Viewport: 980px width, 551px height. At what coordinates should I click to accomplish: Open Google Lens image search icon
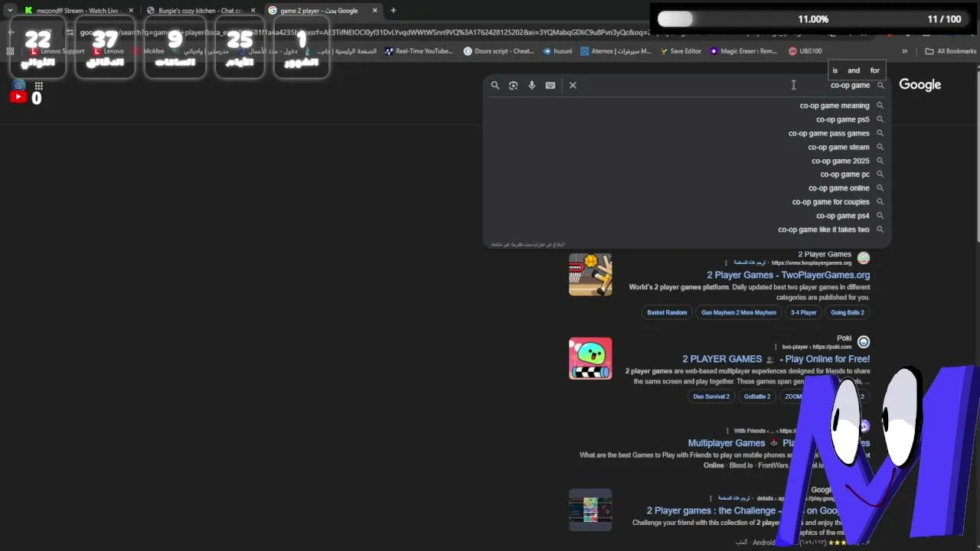[x=514, y=86]
